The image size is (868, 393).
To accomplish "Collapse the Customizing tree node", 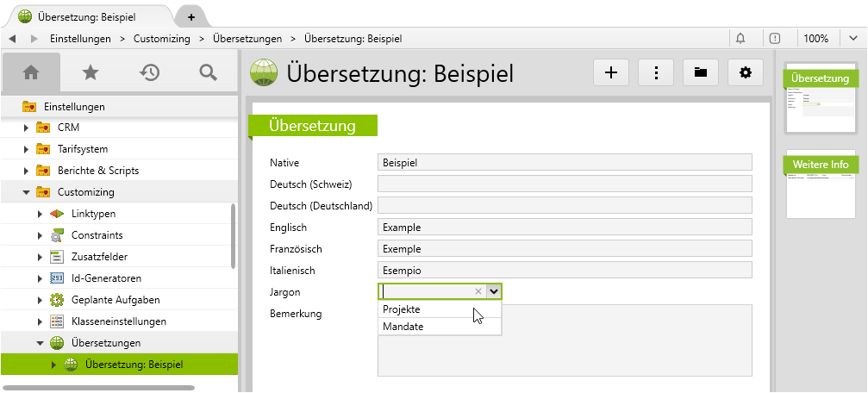I will coord(27,192).
